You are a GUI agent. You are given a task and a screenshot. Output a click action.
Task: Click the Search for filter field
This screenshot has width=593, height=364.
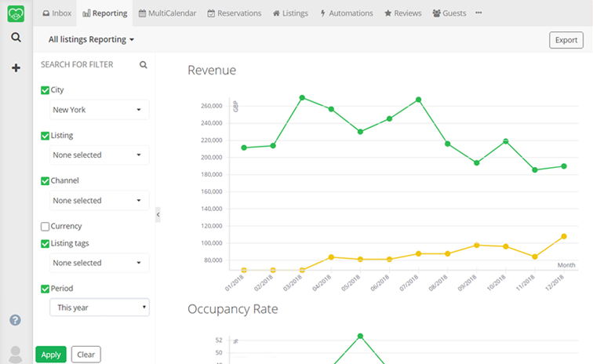pos(86,65)
